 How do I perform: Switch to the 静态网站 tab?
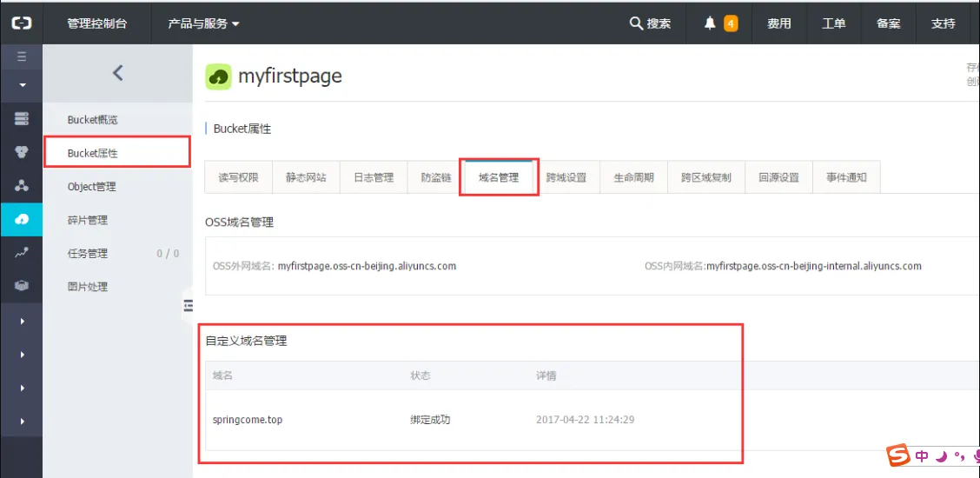click(306, 177)
